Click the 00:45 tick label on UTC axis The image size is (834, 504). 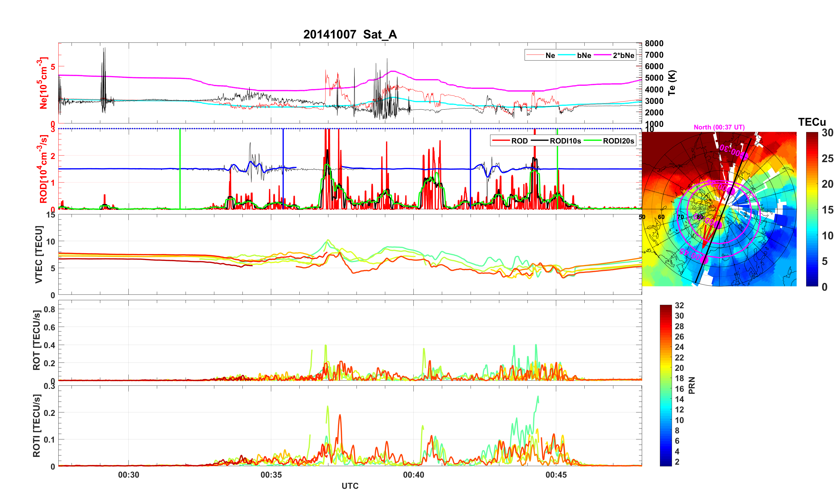556,475
